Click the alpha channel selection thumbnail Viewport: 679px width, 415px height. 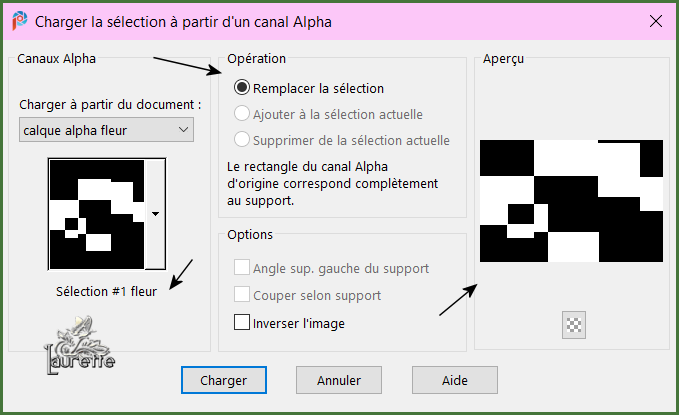click(96, 213)
